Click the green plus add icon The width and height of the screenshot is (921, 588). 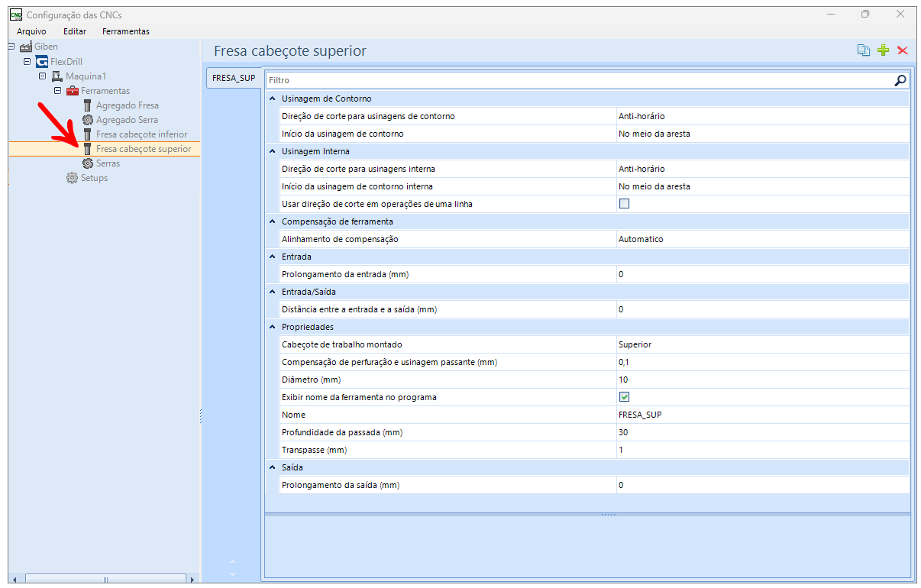[883, 50]
